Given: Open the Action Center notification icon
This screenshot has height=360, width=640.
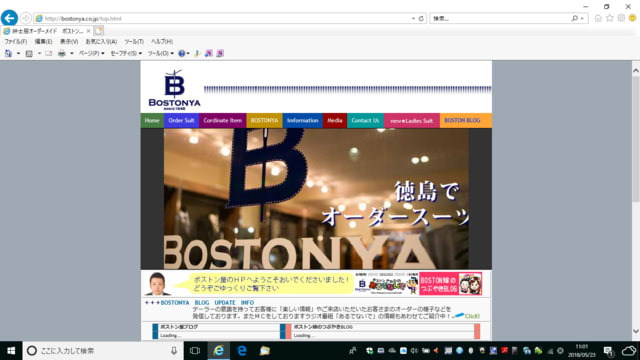Looking at the screenshot, I should 609,351.
